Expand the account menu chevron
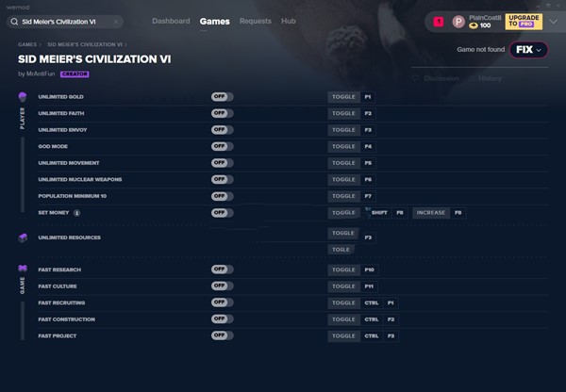The width and height of the screenshot is (566, 392). point(554,22)
